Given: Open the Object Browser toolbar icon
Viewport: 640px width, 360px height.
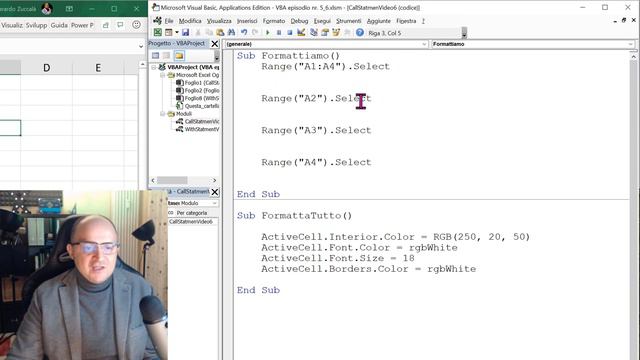Looking at the screenshot, I should click(x=336, y=33).
